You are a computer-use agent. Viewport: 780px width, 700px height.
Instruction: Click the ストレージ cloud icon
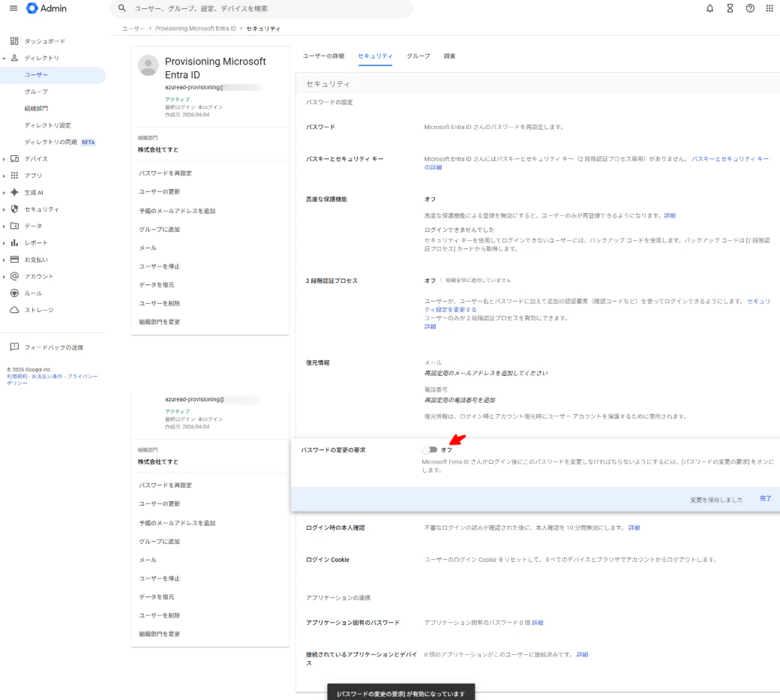[14, 310]
